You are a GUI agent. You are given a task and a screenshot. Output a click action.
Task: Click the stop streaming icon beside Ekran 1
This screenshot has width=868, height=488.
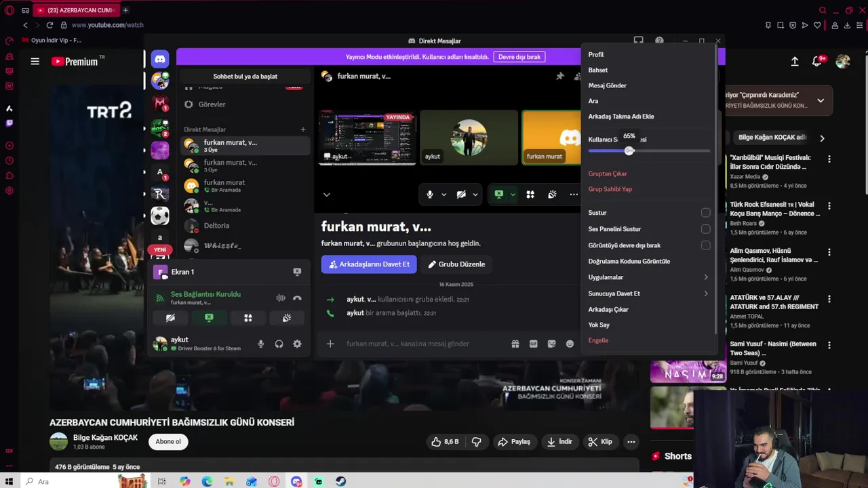[x=297, y=272]
